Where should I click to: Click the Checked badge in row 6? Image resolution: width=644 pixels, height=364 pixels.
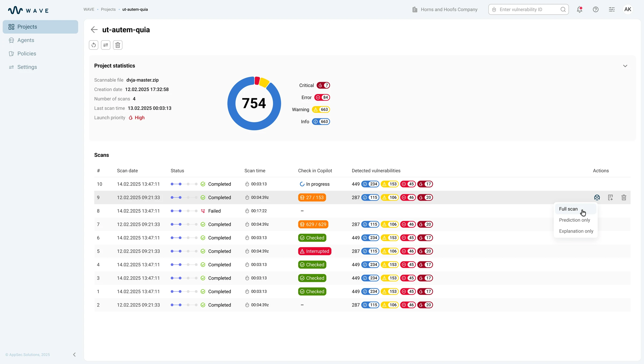pos(312,238)
